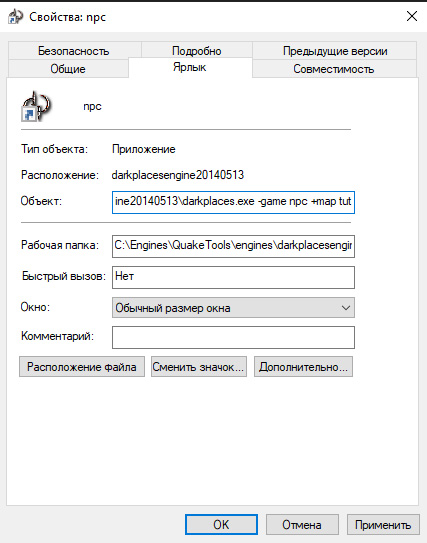
Task: Click the Объект label
Action: click(41, 201)
